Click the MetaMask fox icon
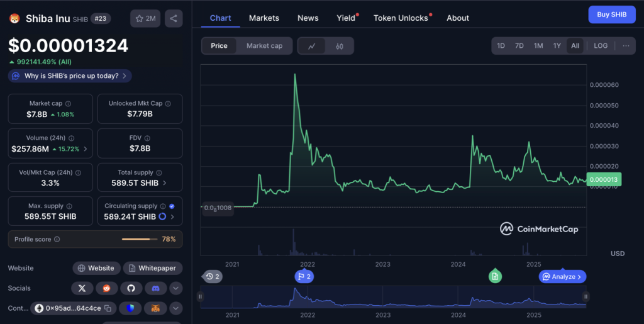Screen dimensions: 644x324 tap(155, 308)
